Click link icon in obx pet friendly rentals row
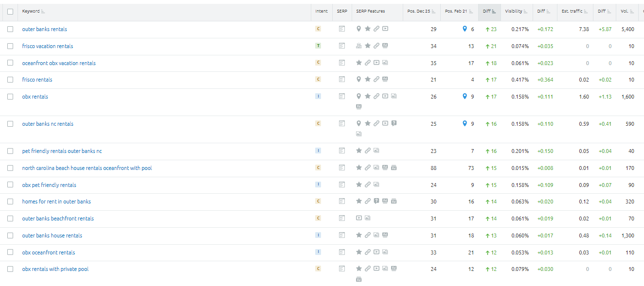The width and height of the screenshot is (644, 286). tap(368, 185)
